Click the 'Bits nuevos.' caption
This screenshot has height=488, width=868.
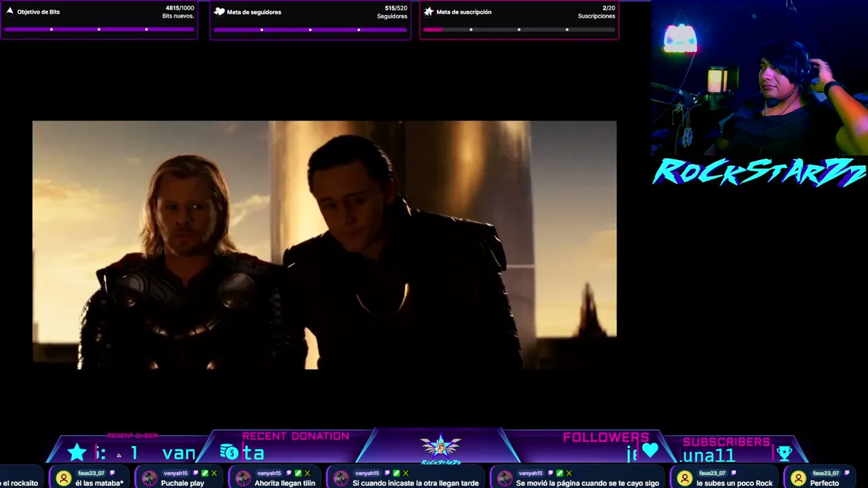tap(178, 16)
